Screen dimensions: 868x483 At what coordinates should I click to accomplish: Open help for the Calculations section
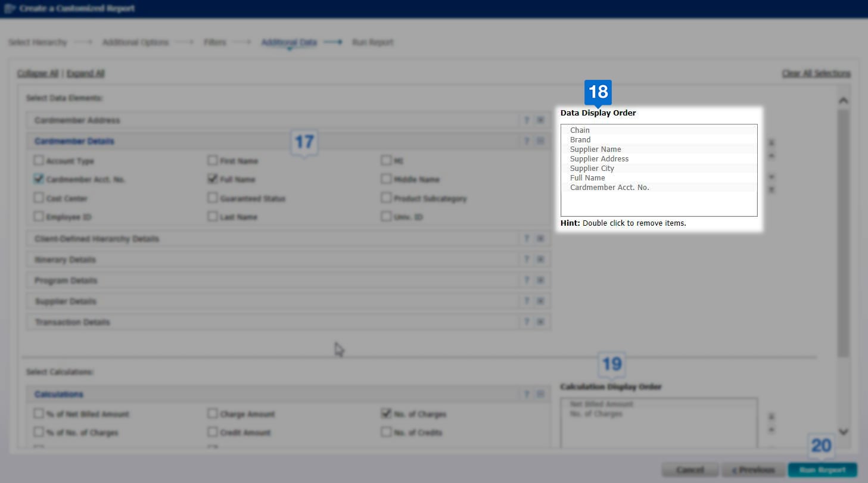tap(527, 394)
